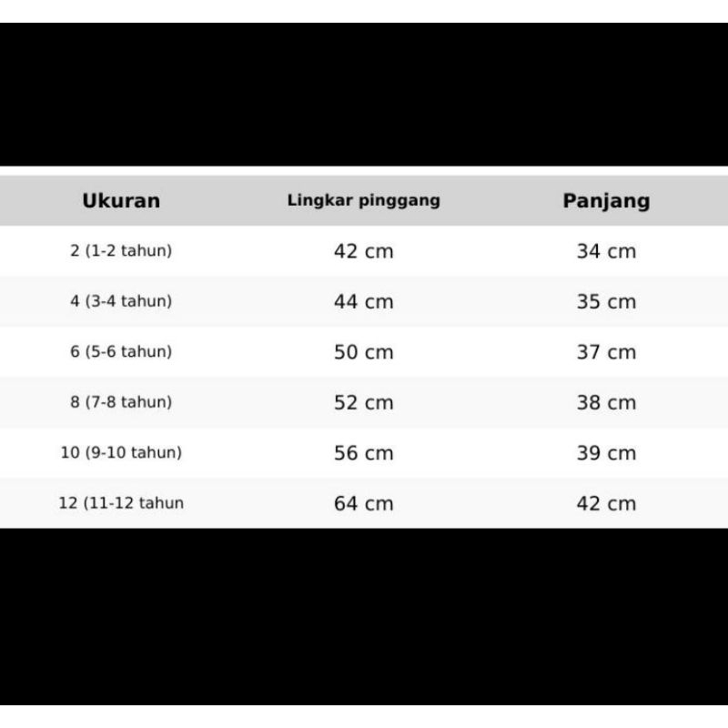Click the 38 cm length value
Viewport: 728px width, 728px height.
[x=606, y=402]
